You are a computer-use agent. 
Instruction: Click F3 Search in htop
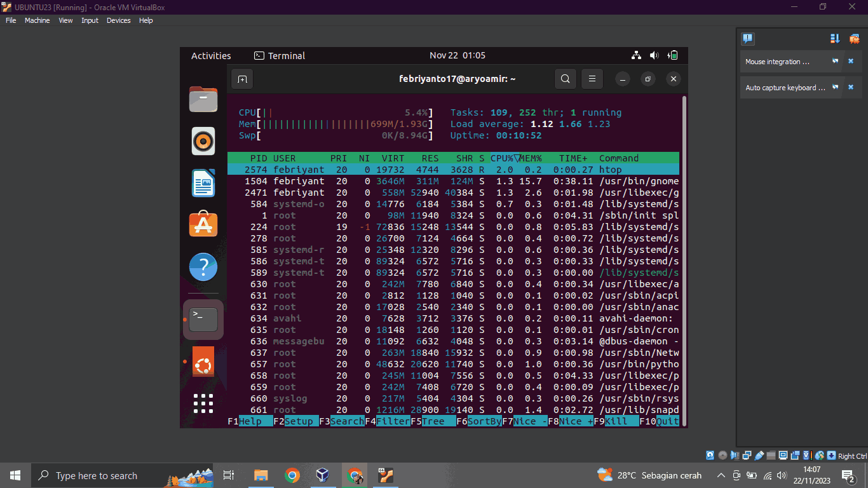click(x=342, y=421)
